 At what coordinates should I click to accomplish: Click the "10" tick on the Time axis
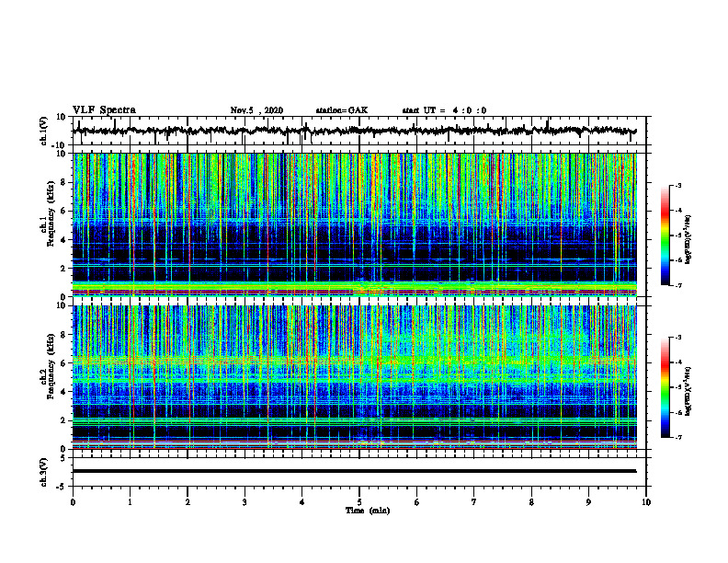[x=646, y=502]
